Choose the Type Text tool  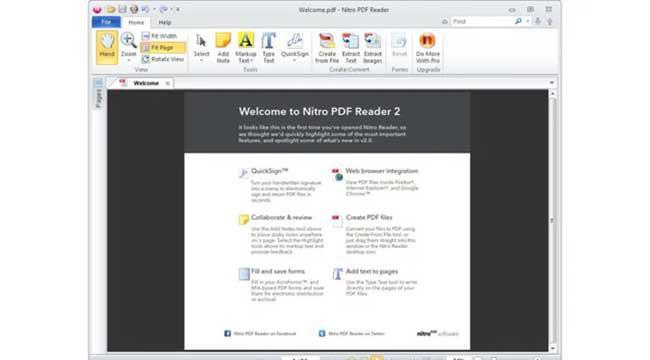pos(269,48)
